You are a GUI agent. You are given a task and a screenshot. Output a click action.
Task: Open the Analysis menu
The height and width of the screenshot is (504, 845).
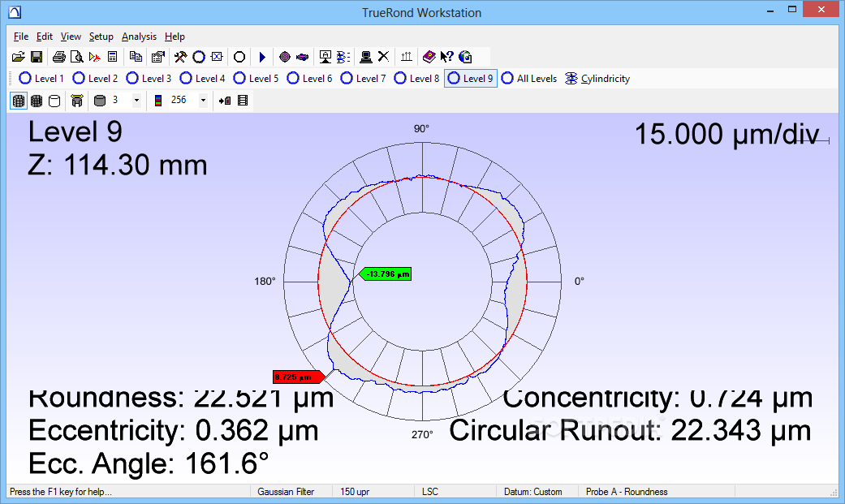(x=139, y=37)
